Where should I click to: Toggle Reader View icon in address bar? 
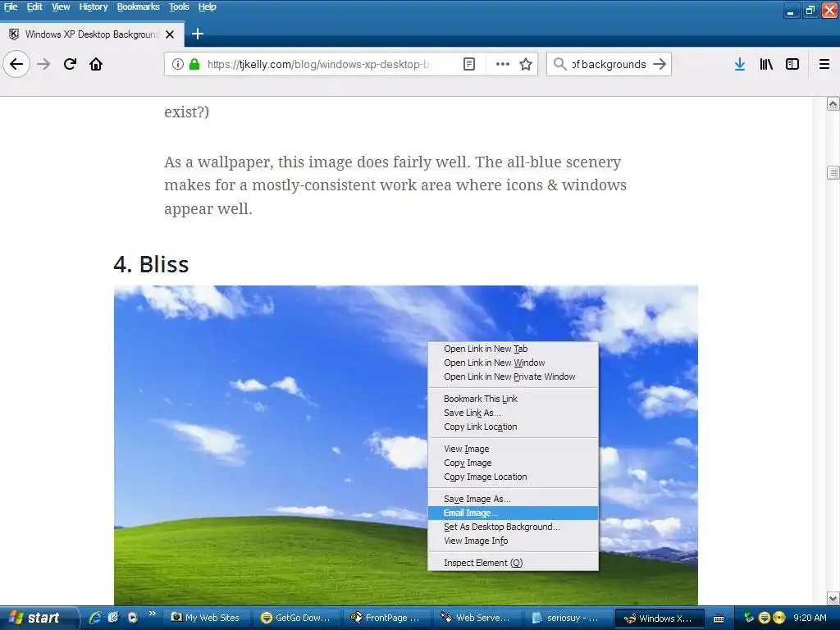[468, 64]
